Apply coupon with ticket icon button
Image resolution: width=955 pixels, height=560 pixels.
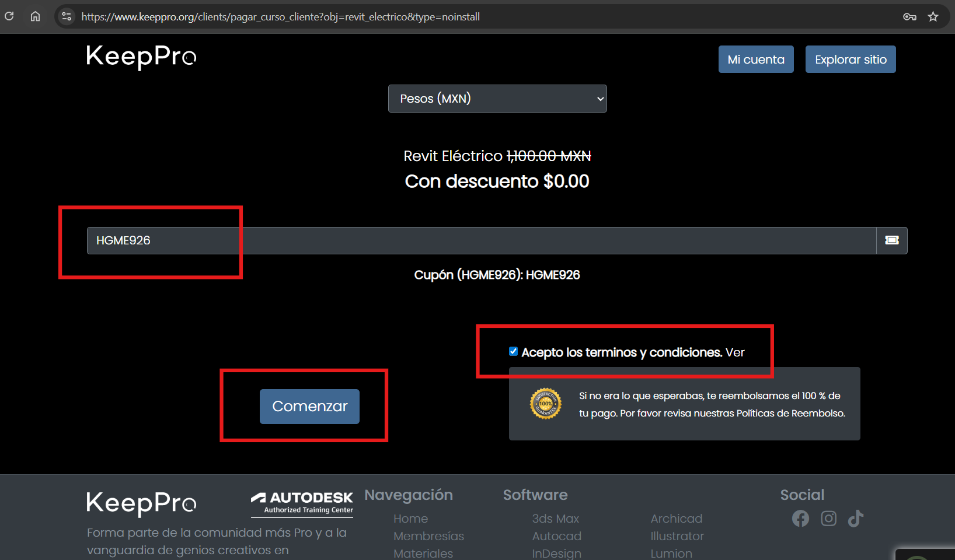[892, 240]
